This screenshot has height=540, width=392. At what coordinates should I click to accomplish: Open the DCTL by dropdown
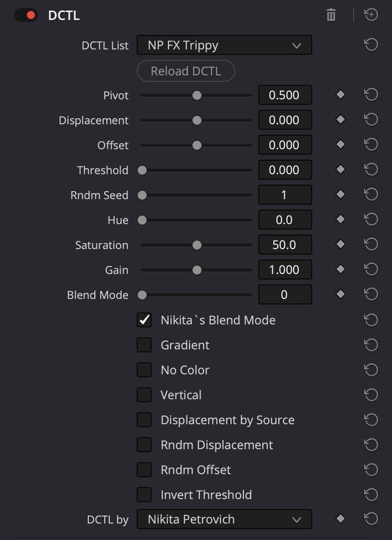pos(224,520)
